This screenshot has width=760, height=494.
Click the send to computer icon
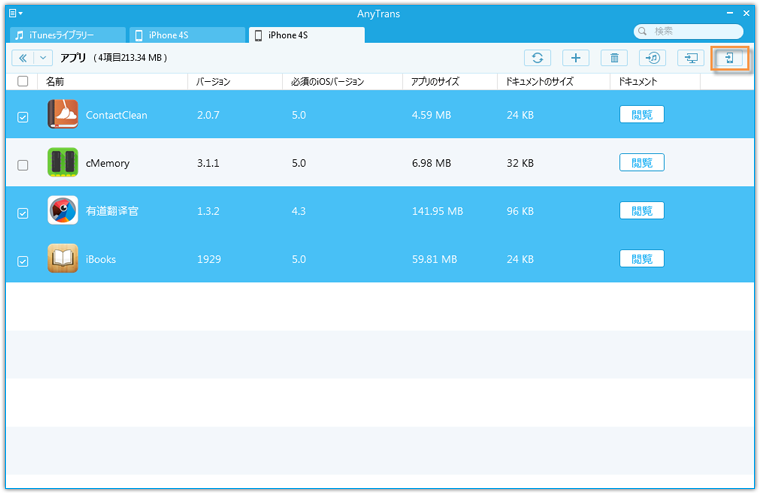coord(691,58)
